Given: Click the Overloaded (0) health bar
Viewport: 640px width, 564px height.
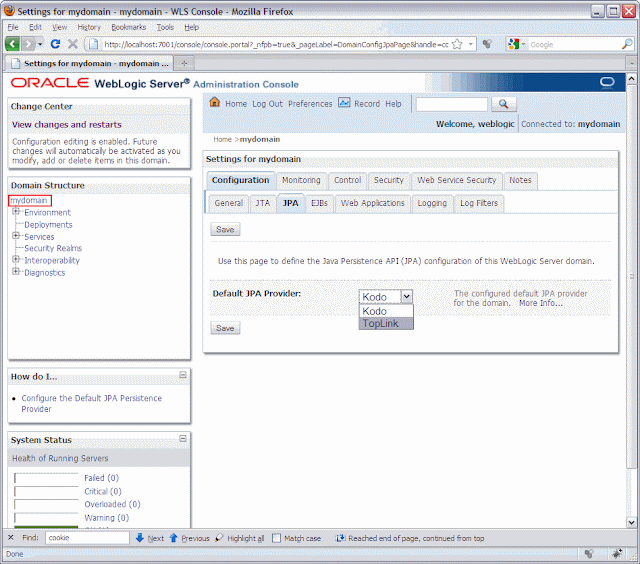Looking at the screenshot, I should (46, 504).
